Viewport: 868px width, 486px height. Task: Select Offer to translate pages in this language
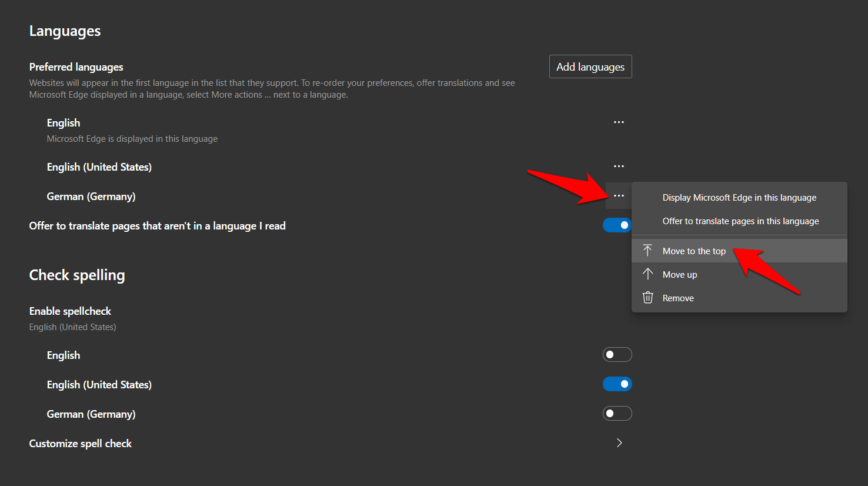pyautogui.click(x=740, y=221)
